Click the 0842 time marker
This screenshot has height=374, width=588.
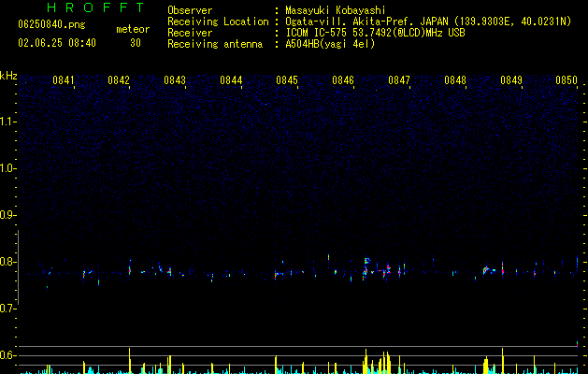click(x=119, y=80)
